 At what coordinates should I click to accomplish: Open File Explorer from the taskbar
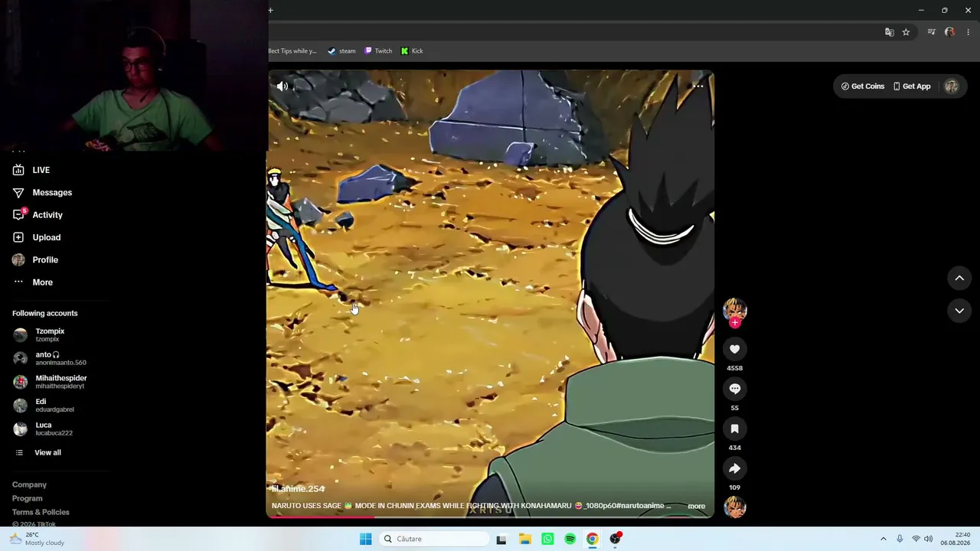click(524, 539)
